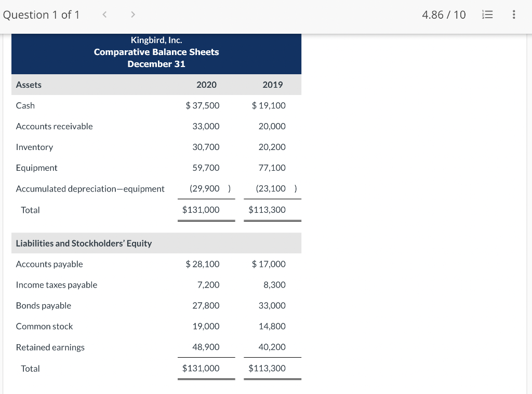
Task: Select the Retained earnings amount 48,900
Action: coord(206,347)
